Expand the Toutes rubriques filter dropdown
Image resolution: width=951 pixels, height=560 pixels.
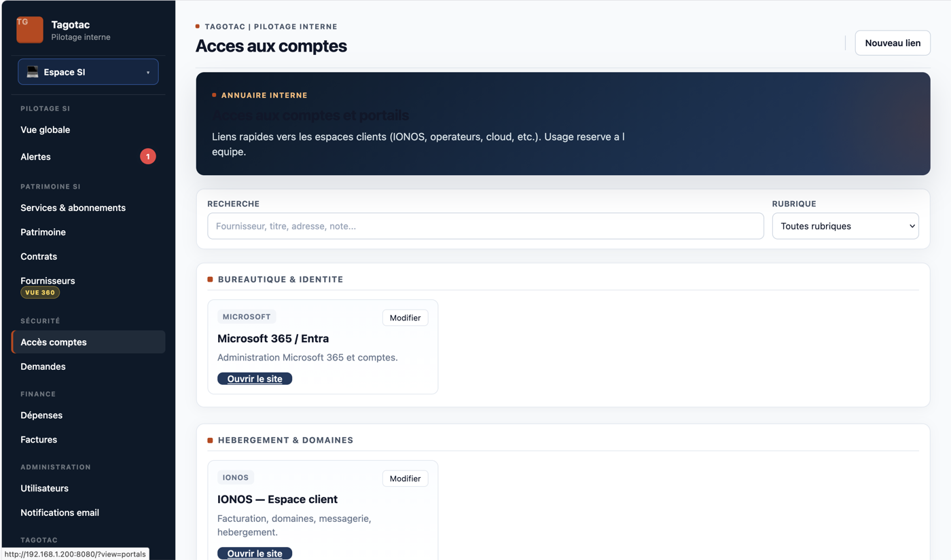845,226
